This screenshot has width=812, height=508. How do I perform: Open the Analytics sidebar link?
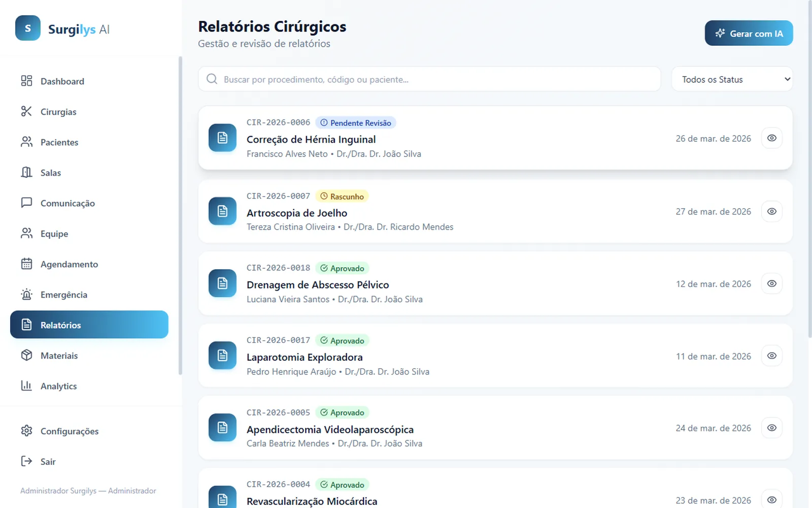[x=89, y=386]
